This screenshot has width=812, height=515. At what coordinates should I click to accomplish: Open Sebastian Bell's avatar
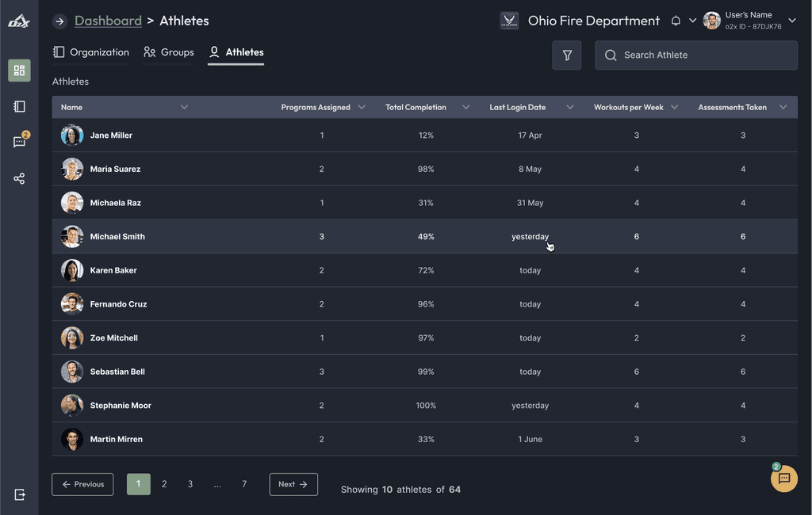pos(72,372)
